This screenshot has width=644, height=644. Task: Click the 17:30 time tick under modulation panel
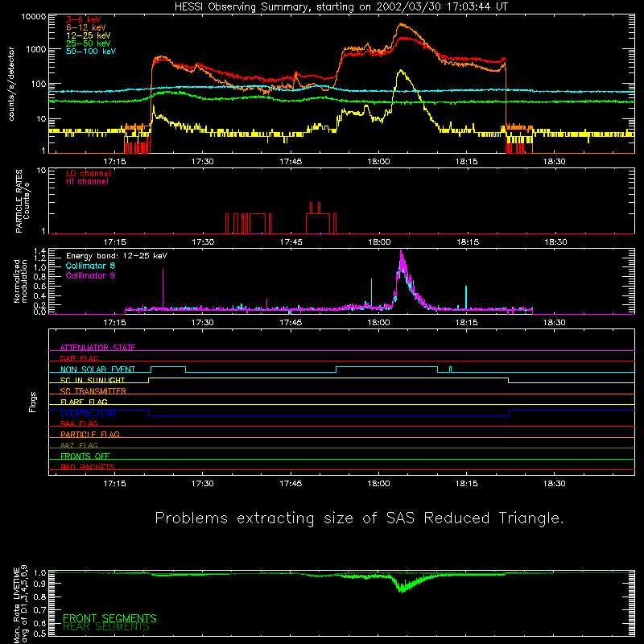(203, 323)
